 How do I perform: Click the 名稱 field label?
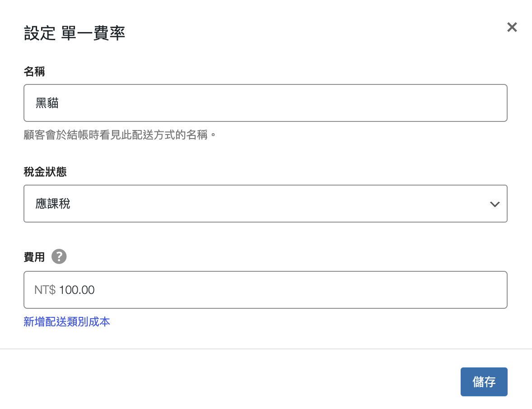34,71
